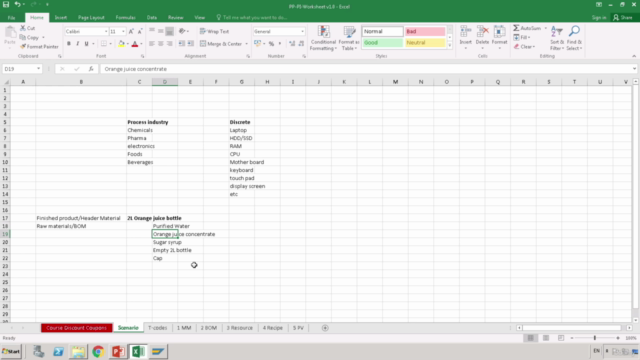Click the Windows Start button
This screenshot has height=360, width=640.
(11, 351)
